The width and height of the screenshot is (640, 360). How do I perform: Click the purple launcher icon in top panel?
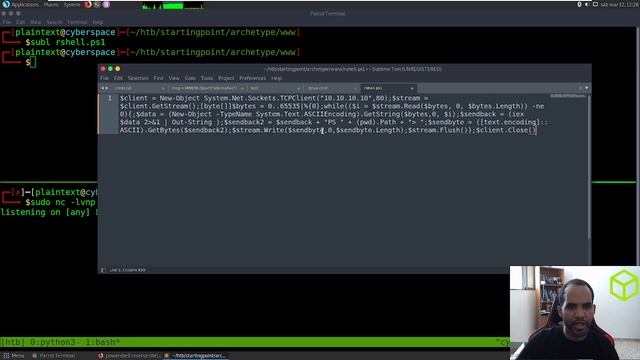coord(106,4)
